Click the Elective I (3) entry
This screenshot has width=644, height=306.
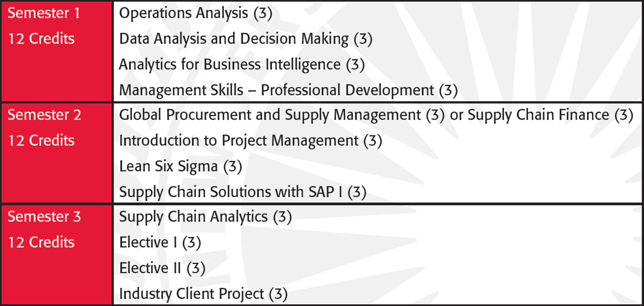click(x=160, y=243)
